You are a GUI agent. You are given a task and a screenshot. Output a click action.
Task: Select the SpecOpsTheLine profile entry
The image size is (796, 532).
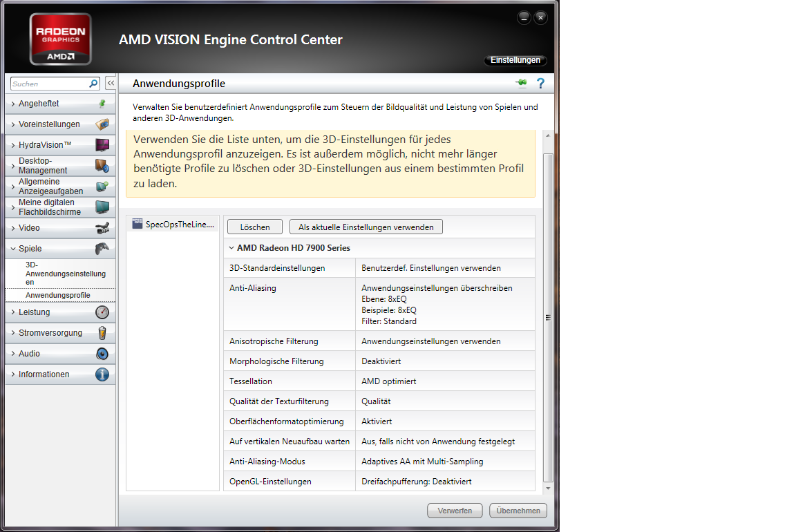tap(173, 224)
